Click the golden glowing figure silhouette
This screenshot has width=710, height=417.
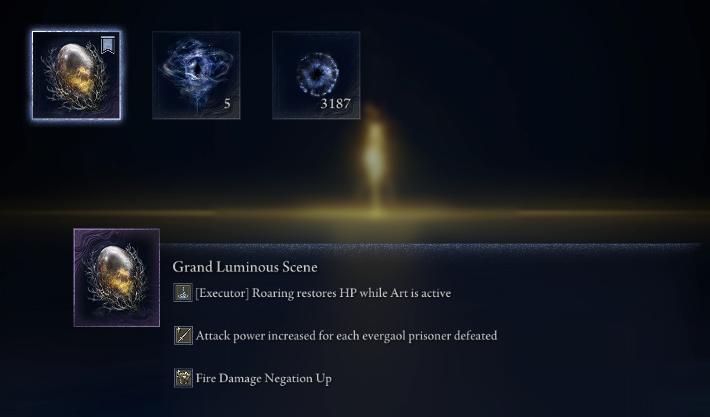[375, 156]
